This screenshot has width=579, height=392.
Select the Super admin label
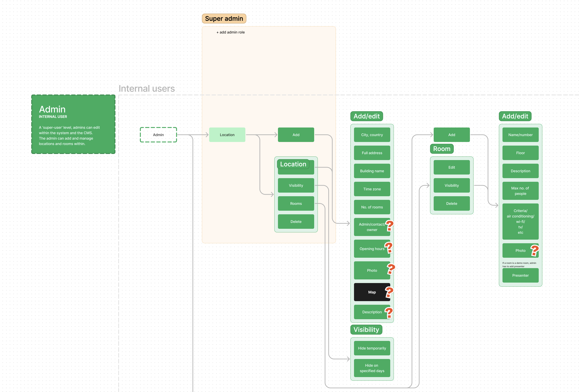pos(224,19)
